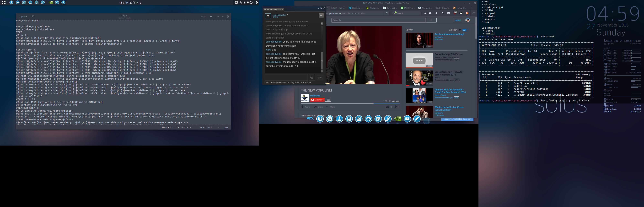This screenshot has width=644, height=207.
Task: Click the log out icon at panel end
Action: point(257,2)
